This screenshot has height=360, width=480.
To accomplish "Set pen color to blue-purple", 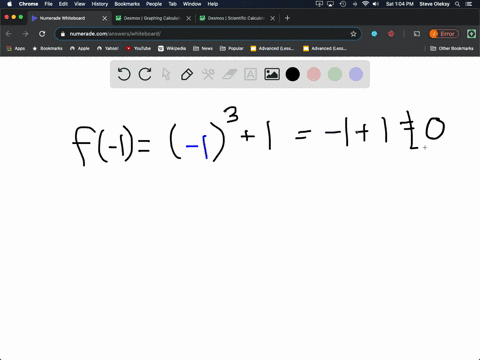I will coord(356,74).
